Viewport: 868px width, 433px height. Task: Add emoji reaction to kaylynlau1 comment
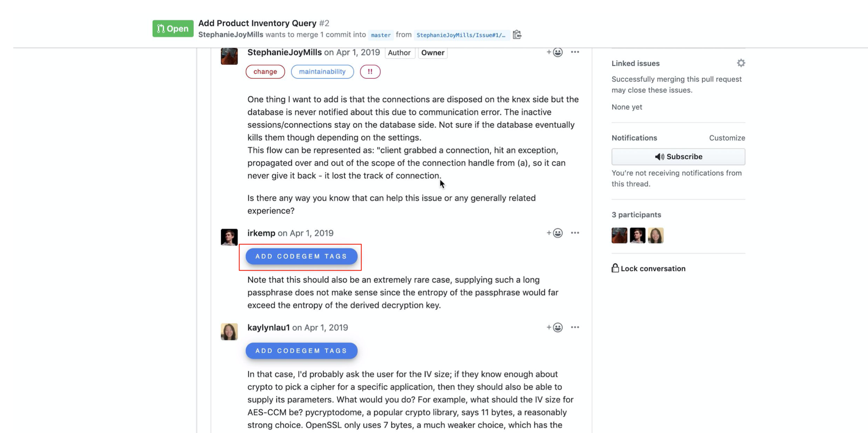[555, 327]
